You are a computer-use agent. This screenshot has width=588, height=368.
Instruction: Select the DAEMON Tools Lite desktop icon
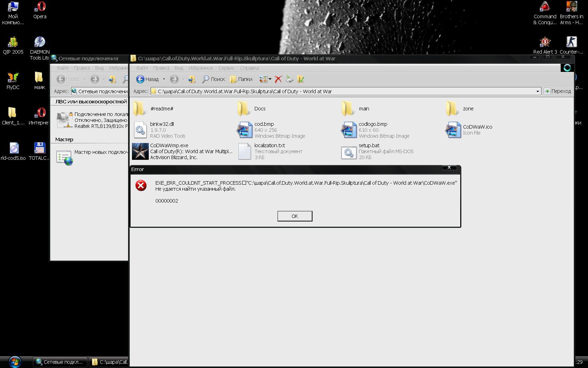(x=40, y=48)
